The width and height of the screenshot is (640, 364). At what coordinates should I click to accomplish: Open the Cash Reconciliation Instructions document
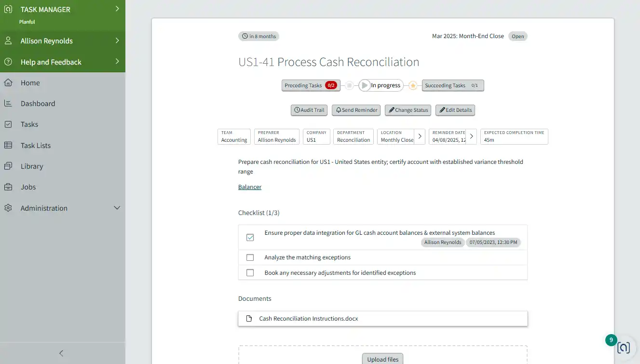point(309,318)
